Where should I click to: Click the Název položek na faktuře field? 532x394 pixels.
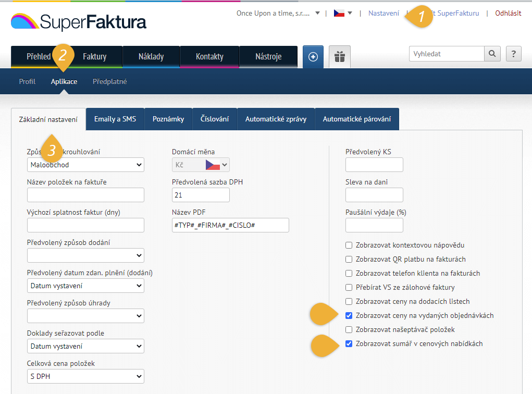coord(85,195)
